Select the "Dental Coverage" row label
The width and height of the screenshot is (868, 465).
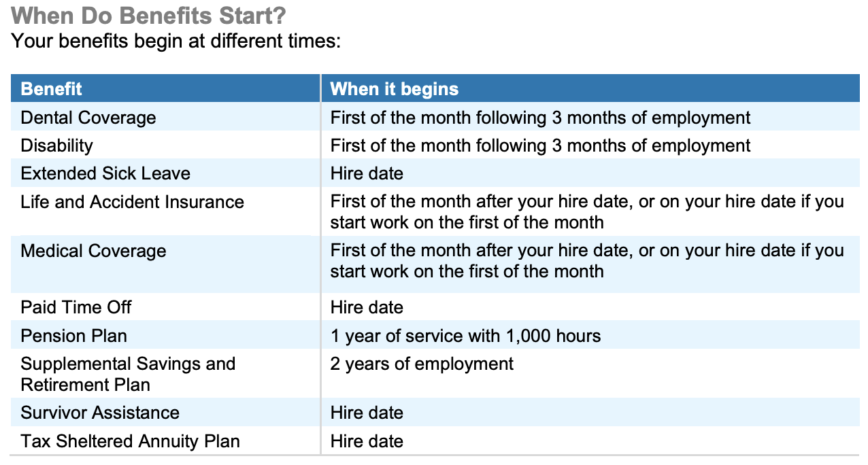(88, 118)
